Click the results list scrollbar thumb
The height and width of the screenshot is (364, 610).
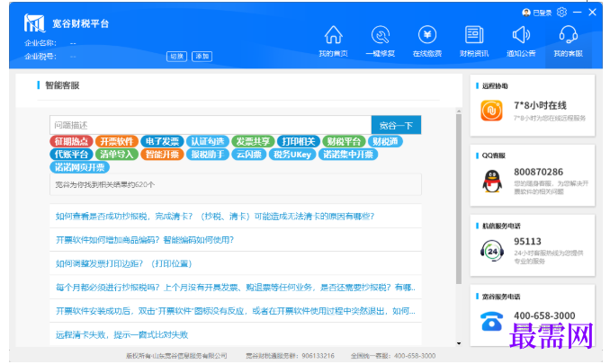[459, 199]
